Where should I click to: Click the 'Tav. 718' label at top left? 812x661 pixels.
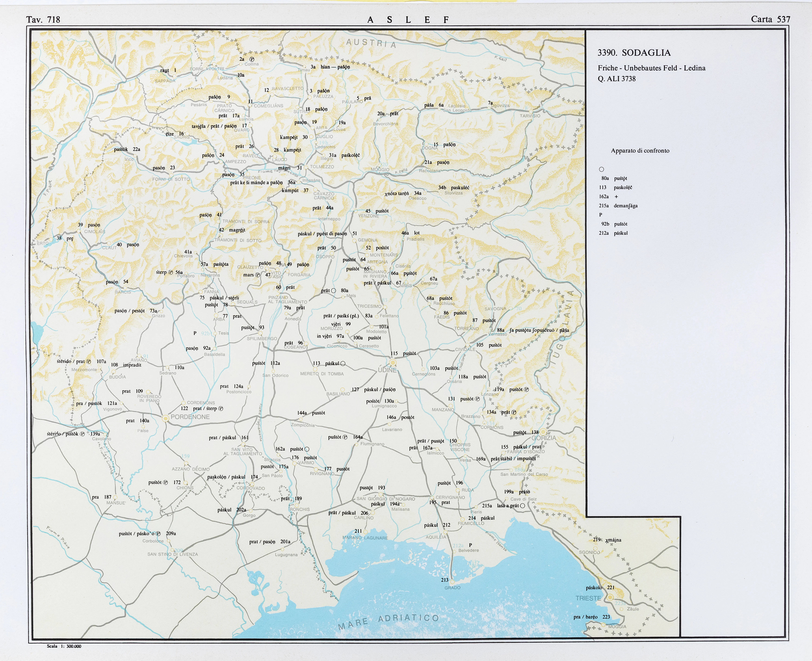[43, 20]
